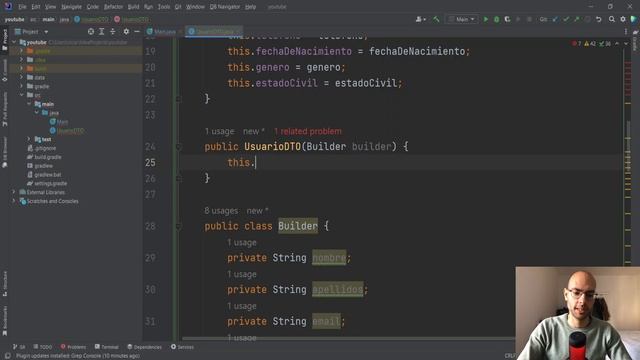Open the Main run configuration dropdown
This screenshot has height=360, width=640.
462,19
